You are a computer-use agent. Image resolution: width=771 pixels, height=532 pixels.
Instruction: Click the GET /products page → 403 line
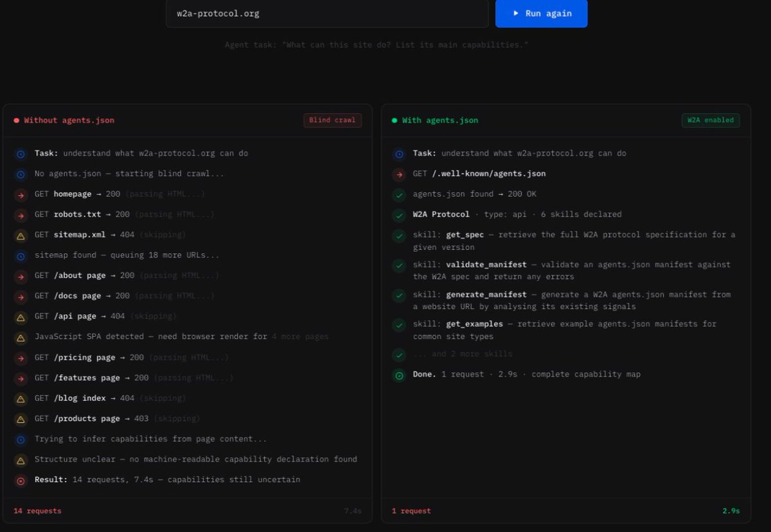point(117,418)
